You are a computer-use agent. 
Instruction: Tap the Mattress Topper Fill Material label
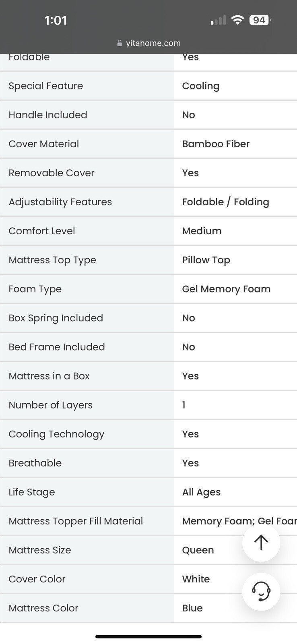coord(76,521)
